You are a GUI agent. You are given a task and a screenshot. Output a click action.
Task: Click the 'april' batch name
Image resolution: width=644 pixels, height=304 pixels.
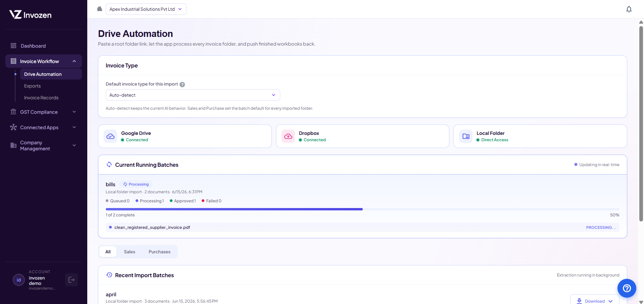[x=111, y=294]
